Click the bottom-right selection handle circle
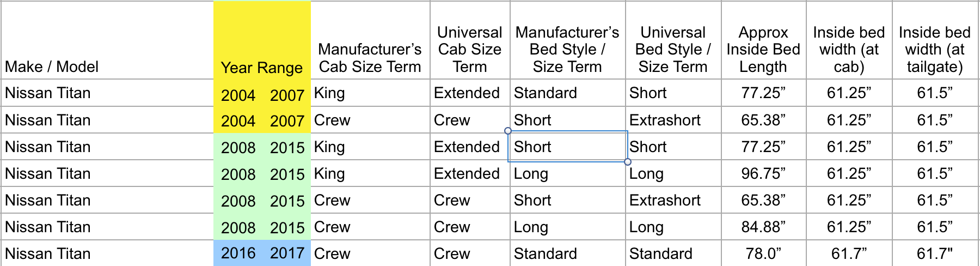Image resolution: width=980 pixels, height=266 pixels. tap(628, 162)
